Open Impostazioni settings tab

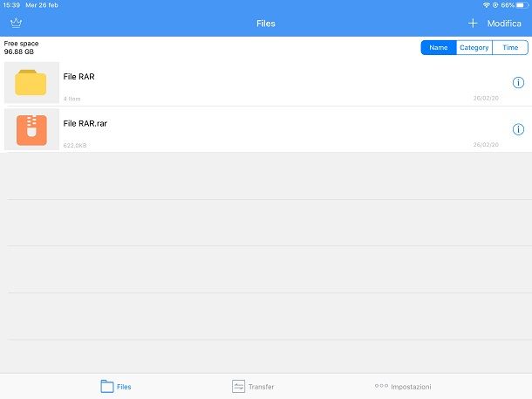[x=403, y=387]
